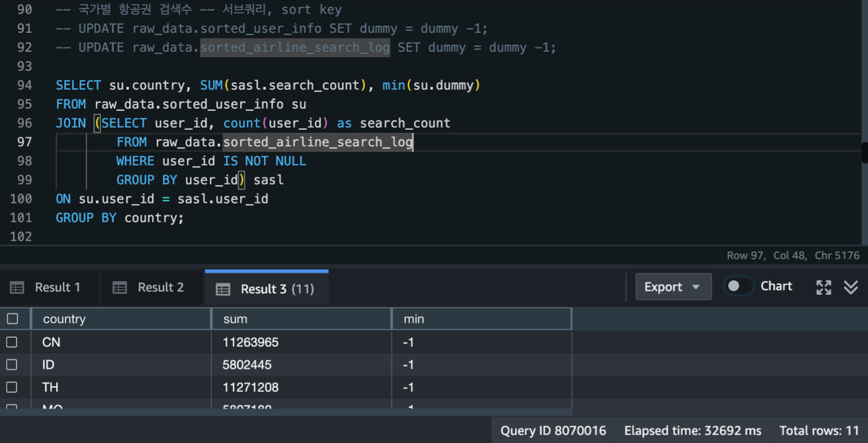Click the highlighted sorted_airline_search_log in line 92 comment
The height and width of the screenshot is (443, 868).
coord(295,48)
